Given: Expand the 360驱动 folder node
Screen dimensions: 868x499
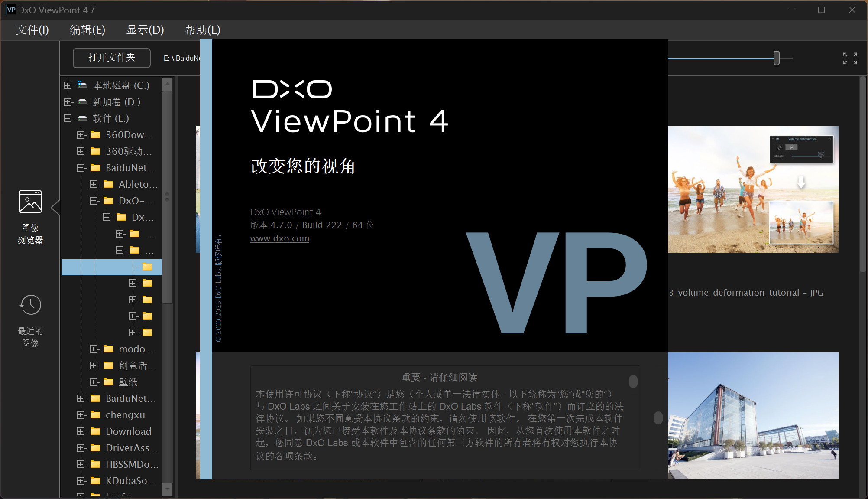Looking at the screenshot, I should [x=81, y=151].
